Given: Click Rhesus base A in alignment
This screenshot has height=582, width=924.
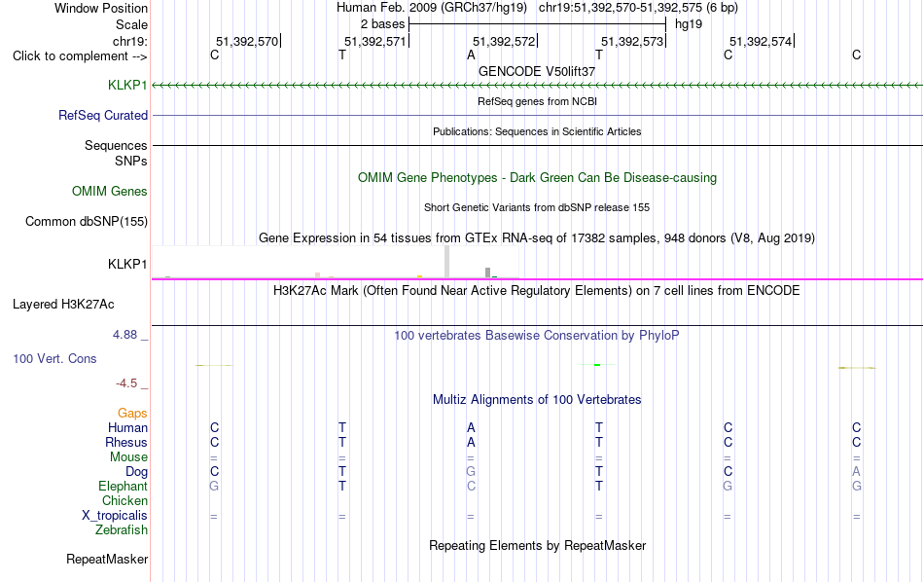Looking at the screenshot, I should point(471,442).
